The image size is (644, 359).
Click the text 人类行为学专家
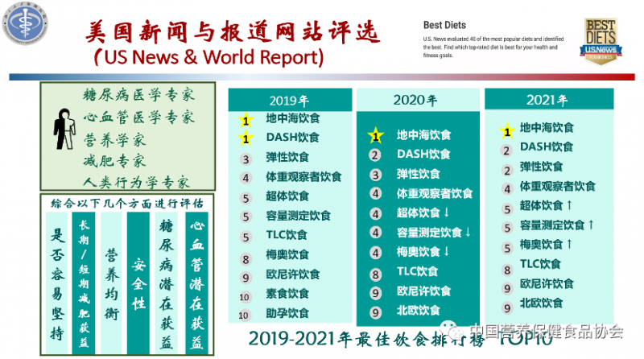[x=136, y=182]
